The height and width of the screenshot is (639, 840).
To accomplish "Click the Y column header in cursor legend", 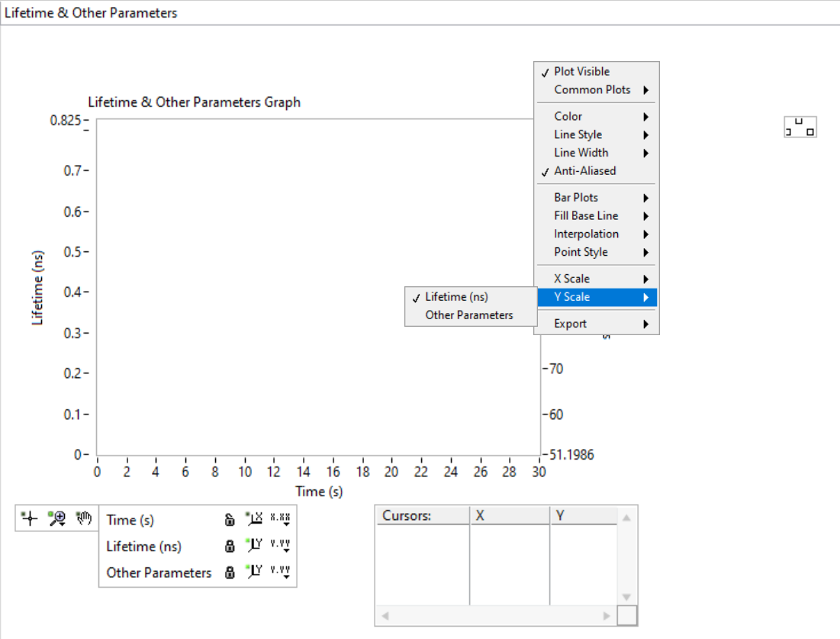I will click(583, 515).
